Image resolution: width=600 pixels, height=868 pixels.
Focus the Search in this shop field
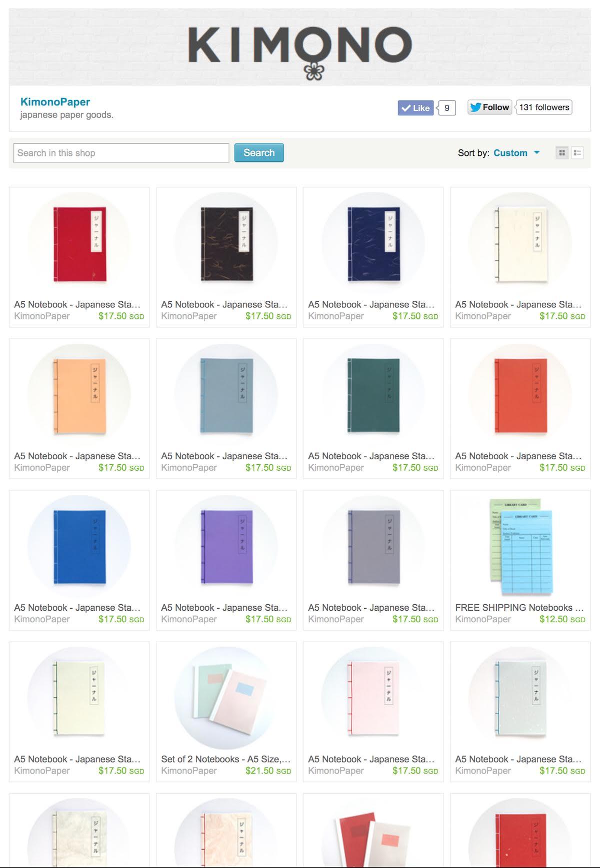point(121,153)
